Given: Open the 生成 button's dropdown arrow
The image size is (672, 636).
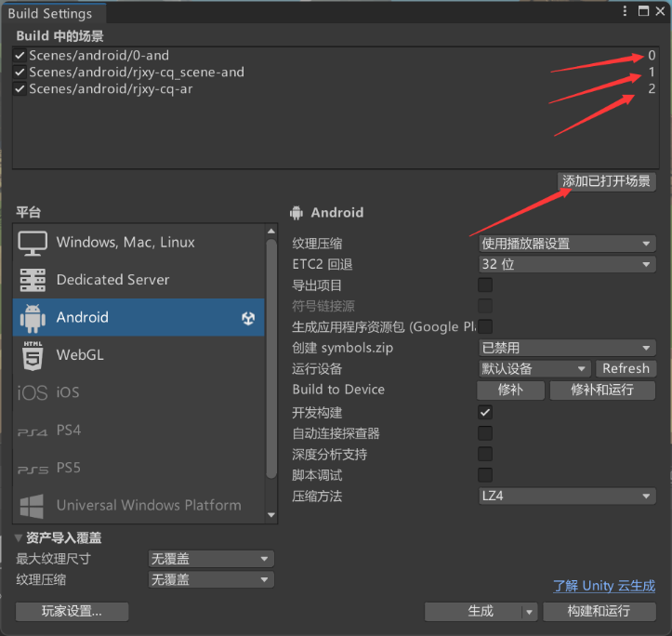Looking at the screenshot, I should (529, 612).
